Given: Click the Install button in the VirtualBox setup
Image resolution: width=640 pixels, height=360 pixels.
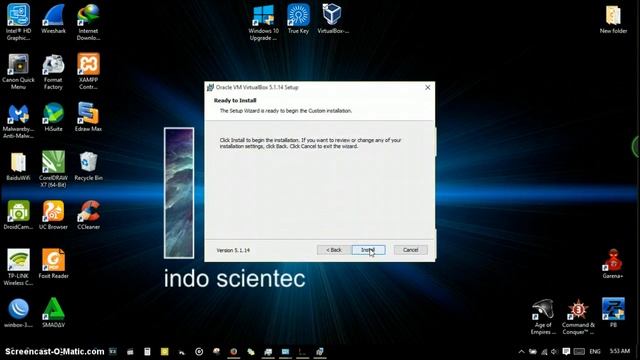Looking at the screenshot, I should (368, 250).
